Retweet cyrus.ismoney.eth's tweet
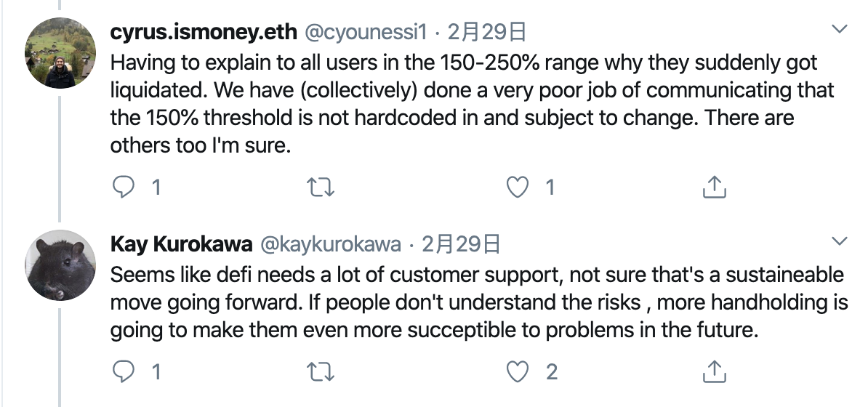This screenshot has height=407, width=868. 321,188
